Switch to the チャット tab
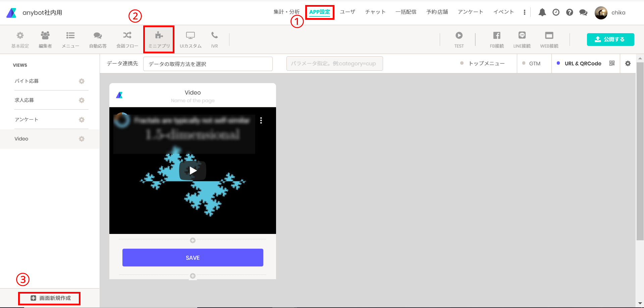The image size is (644, 308). 375,12
